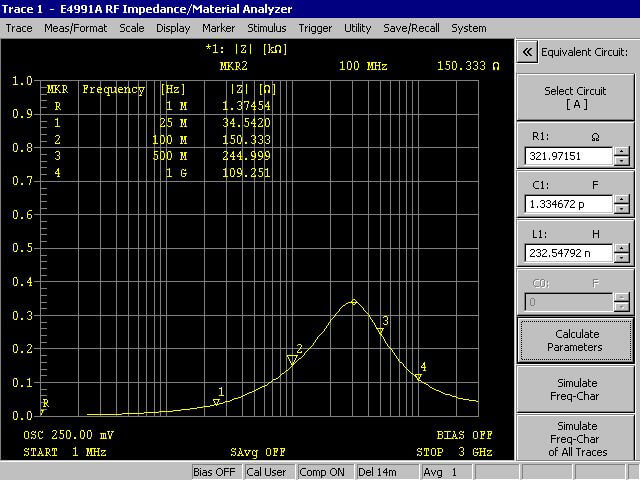The height and width of the screenshot is (480, 640).
Task: Decrease R1 with the down stepper arrow
Action: tap(622, 161)
